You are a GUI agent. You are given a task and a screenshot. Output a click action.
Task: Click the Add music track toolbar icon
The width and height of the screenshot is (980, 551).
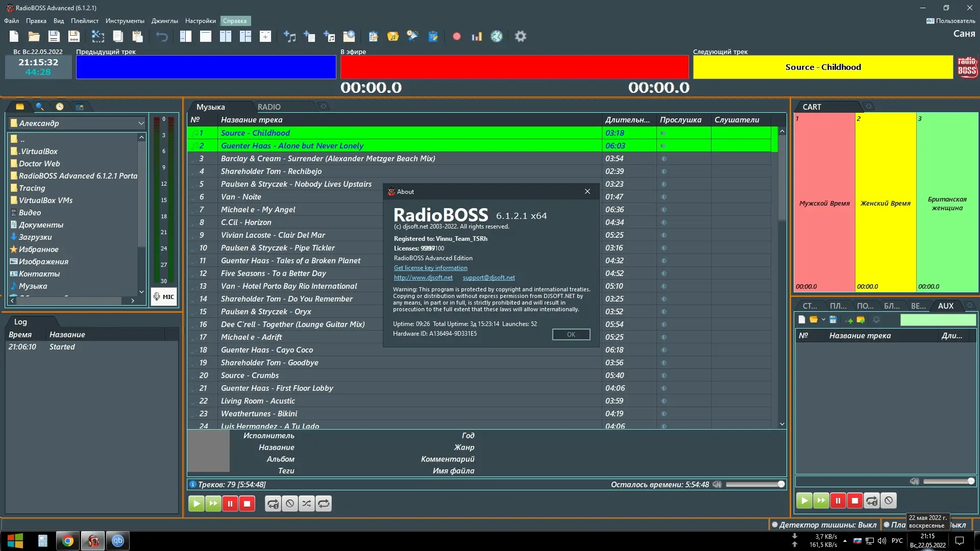click(289, 36)
